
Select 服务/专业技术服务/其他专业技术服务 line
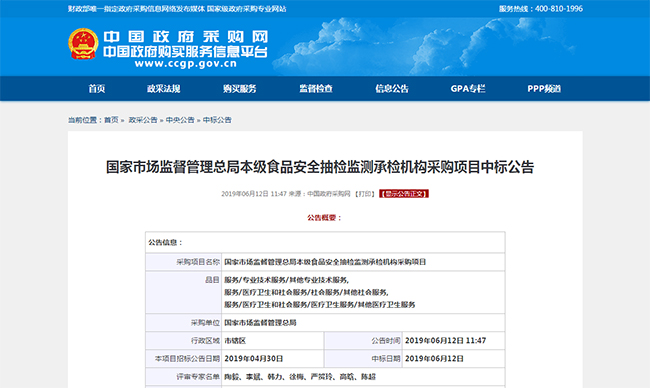[x=286, y=280]
